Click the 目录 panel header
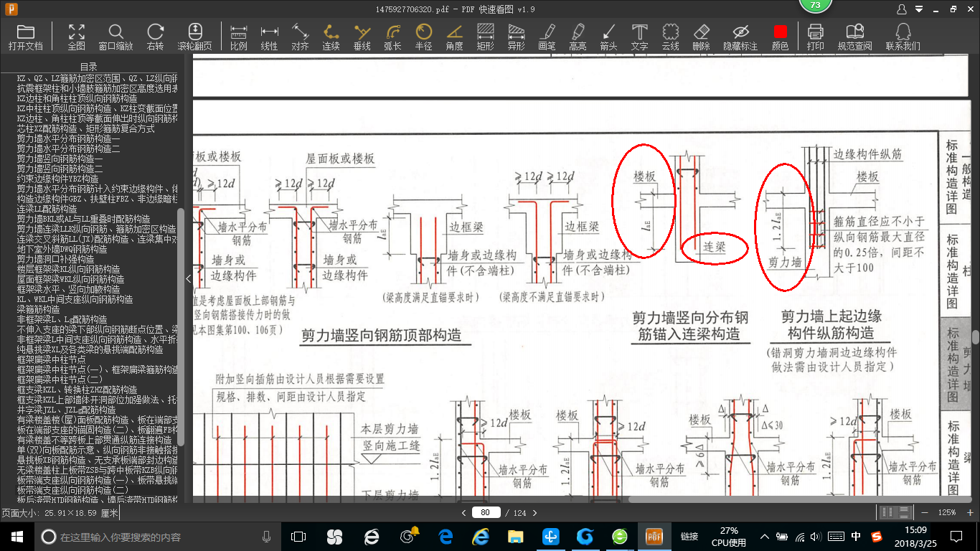980x551 pixels. pyautogui.click(x=88, y=66)
